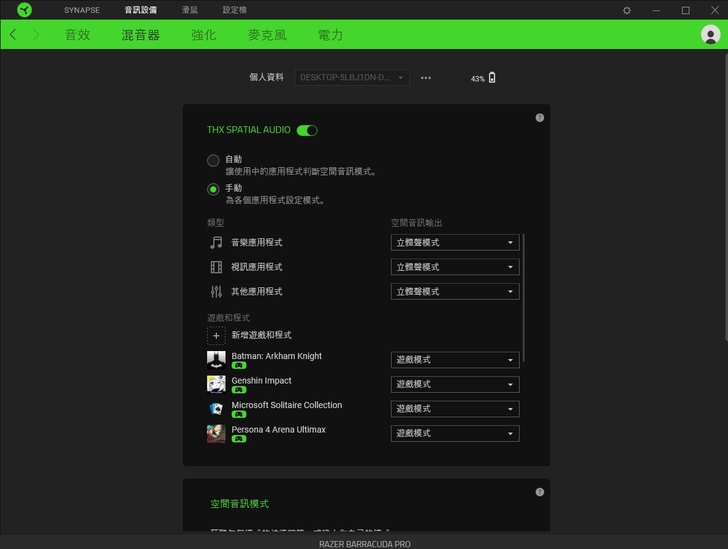The width and height of the screenshot is (728, 549).
Task: Select the 手動 radio button
Action: [213, 189]
